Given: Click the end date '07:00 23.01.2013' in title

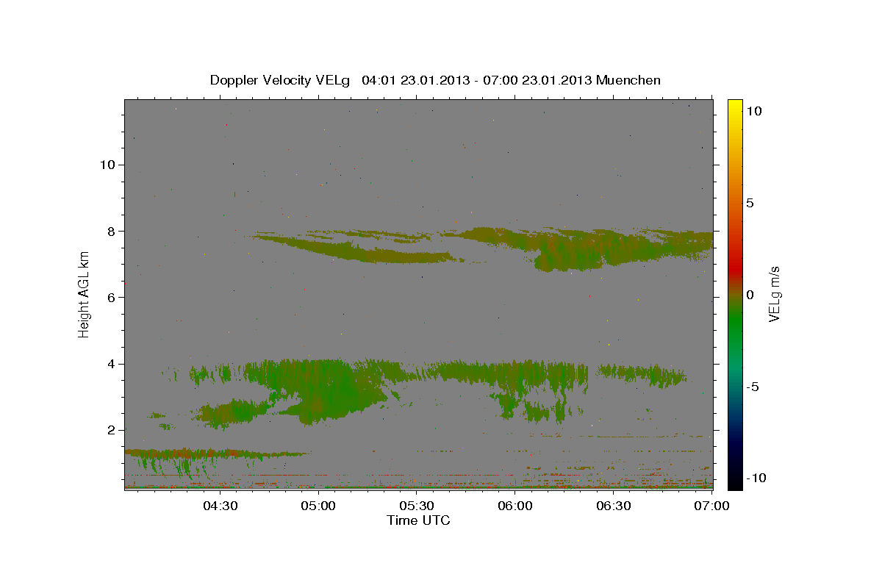Looking at the screenshot, I should (x=537, y=80).
